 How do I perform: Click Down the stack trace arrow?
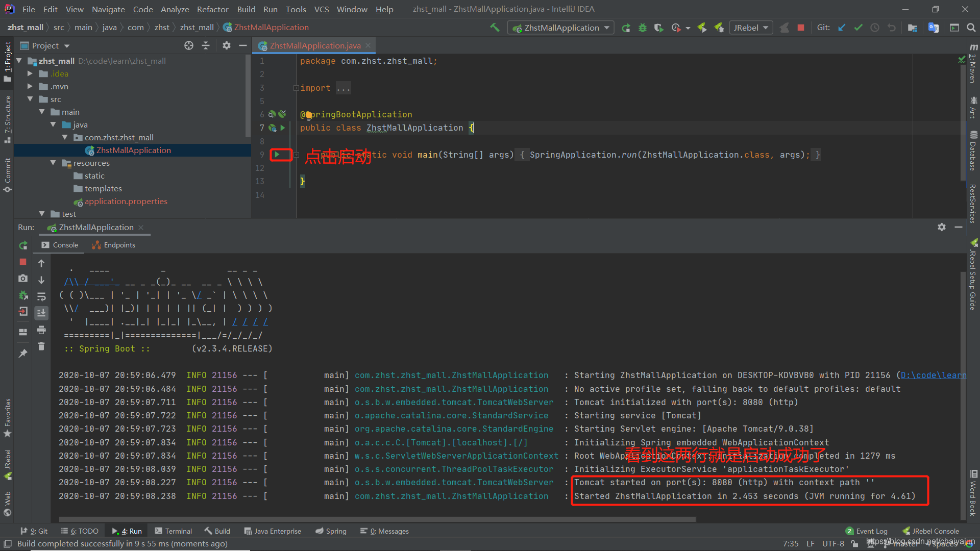pyautogui.click(x=41, y=280)
